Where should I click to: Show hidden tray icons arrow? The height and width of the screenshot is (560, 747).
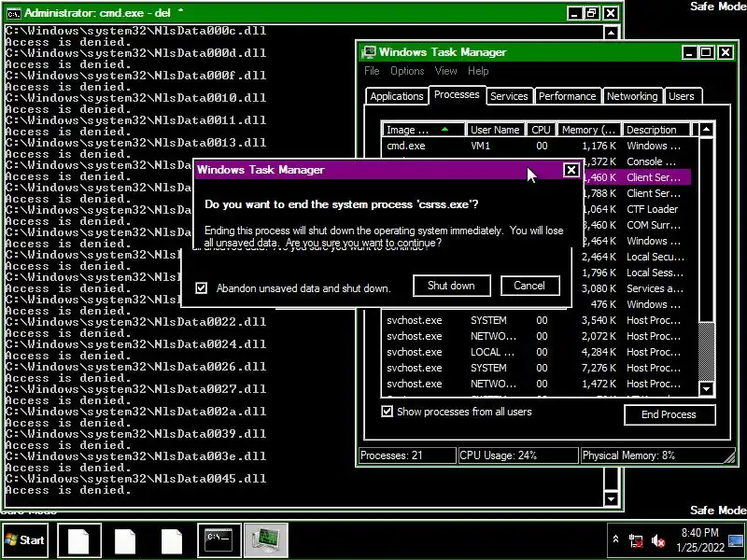click(615, 539)
